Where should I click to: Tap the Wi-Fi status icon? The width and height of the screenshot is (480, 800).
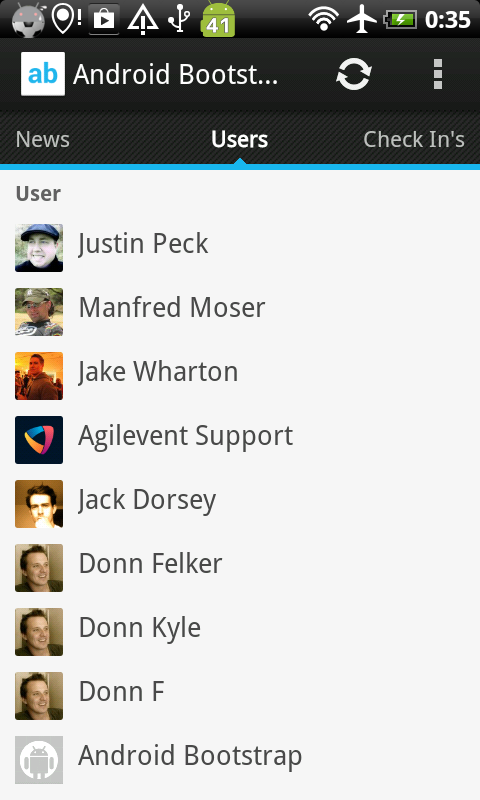coord(323,19)
